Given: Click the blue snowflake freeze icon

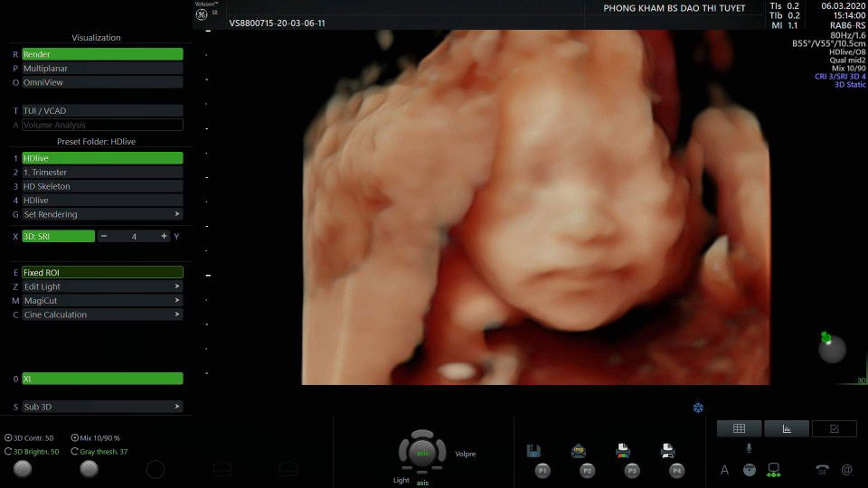Looking at the screenshot, I should 698,408.
